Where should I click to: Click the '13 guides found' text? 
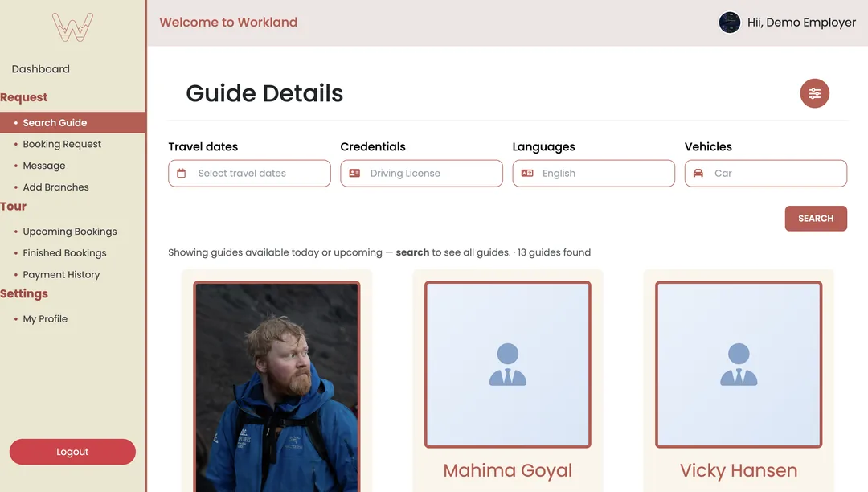pos(554,252)
